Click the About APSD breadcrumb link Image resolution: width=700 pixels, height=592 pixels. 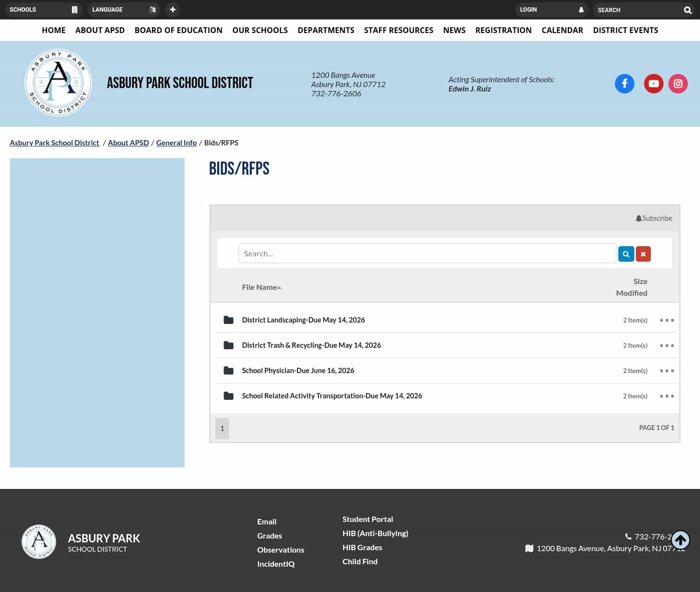coord(128,143)
